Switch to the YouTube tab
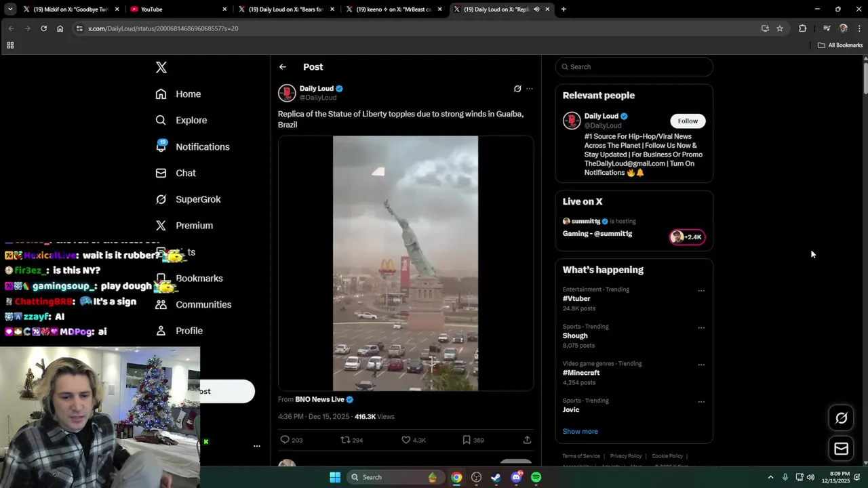Image resolution: width=868 pixels, height=488 pixels. 179,9
